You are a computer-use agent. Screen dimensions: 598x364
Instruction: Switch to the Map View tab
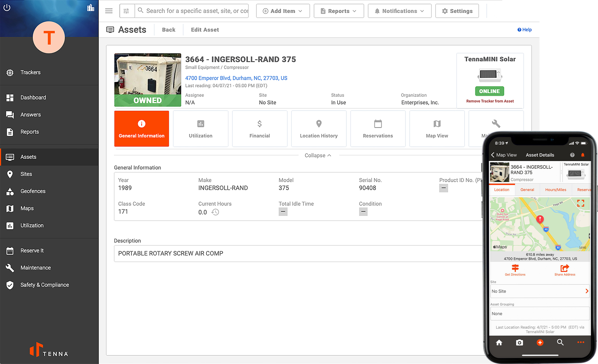(437, 129)
